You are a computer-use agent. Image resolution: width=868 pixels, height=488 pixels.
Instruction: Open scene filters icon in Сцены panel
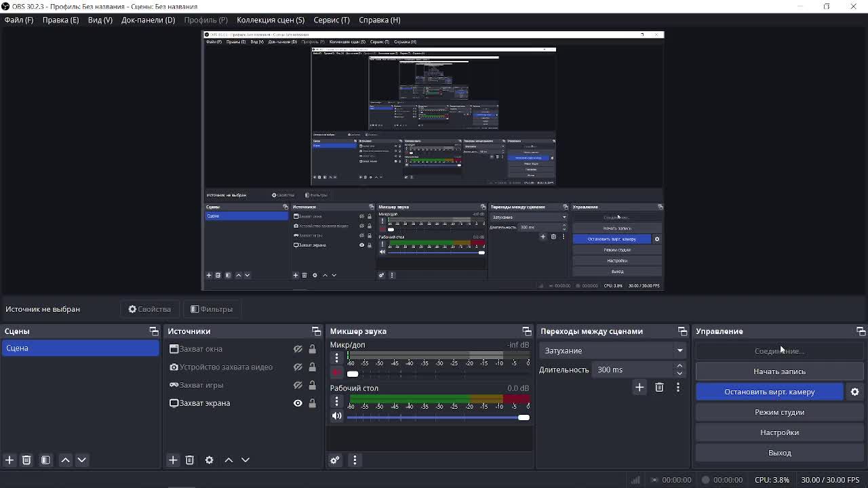(x=45, y=460)
